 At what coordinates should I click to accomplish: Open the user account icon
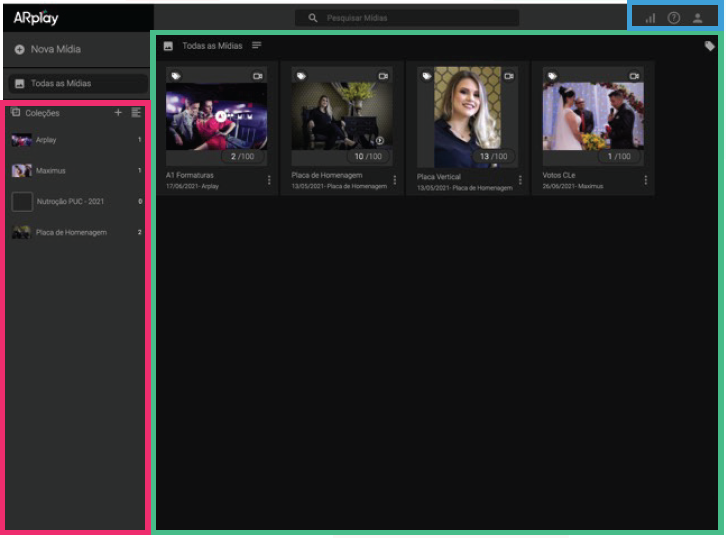pyautogui.click(x=697, y=18)
